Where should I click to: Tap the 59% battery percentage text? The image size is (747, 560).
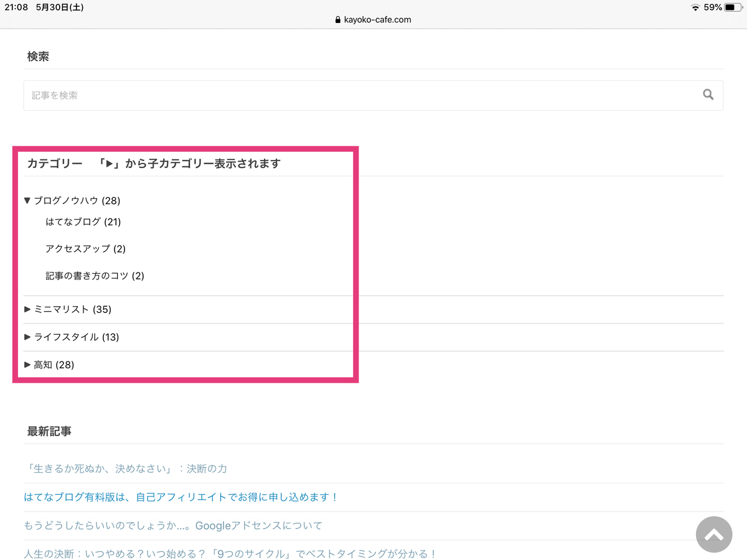tap(713, 7)
